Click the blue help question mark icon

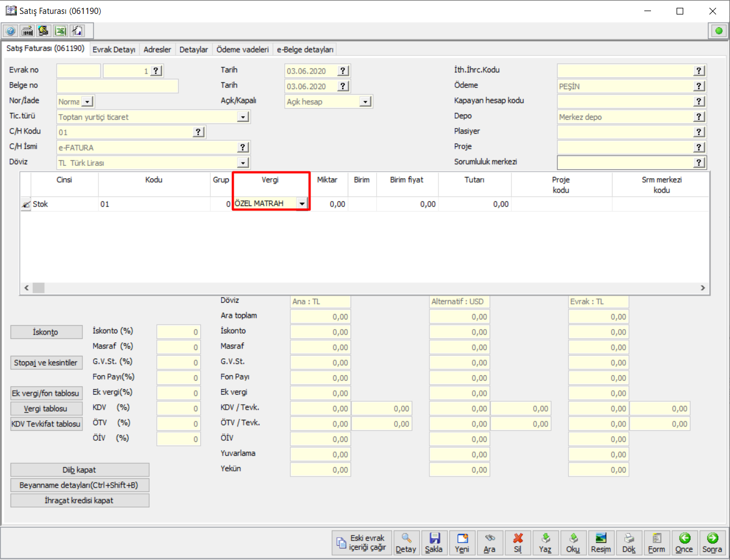pos(11,31)
